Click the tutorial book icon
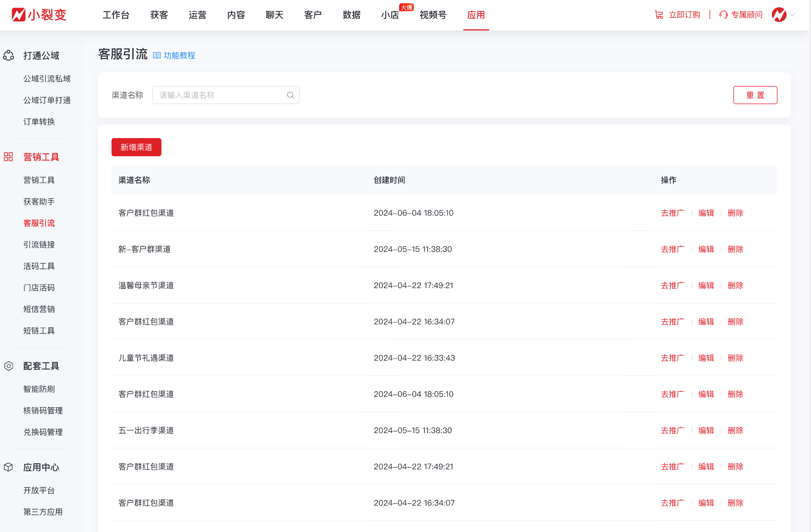The image size is (811, 532). [157, 56]
